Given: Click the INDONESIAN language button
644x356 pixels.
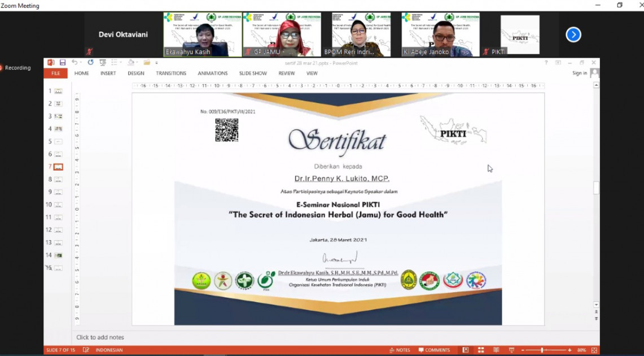Looking at the screenshot, I should (109, 350).
